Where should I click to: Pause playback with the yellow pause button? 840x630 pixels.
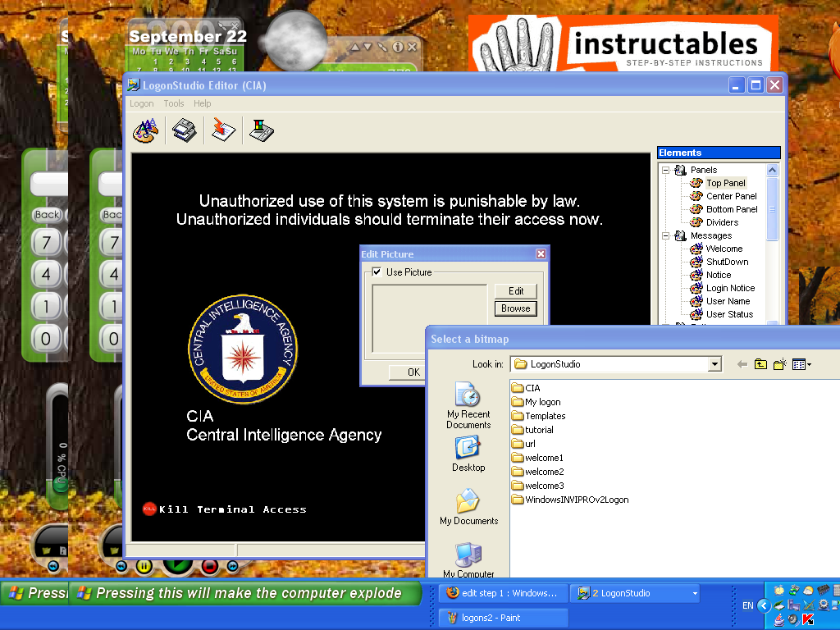click(x=144, y=566)
